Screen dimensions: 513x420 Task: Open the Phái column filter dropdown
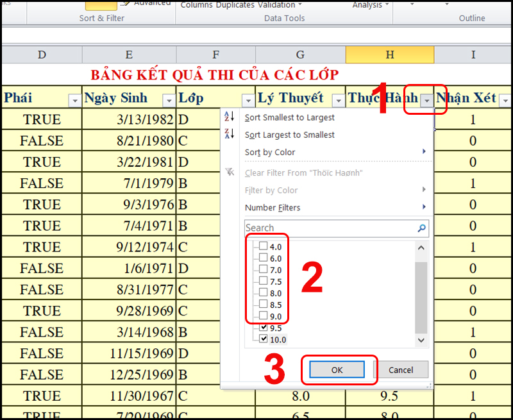[x=72, y=100]
